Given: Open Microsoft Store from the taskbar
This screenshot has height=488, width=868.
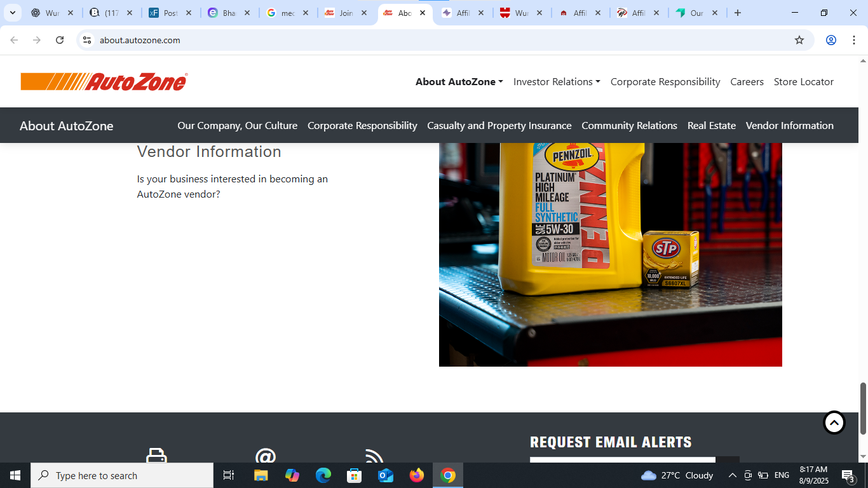Looking at the screenshot, I should [355, 475].
